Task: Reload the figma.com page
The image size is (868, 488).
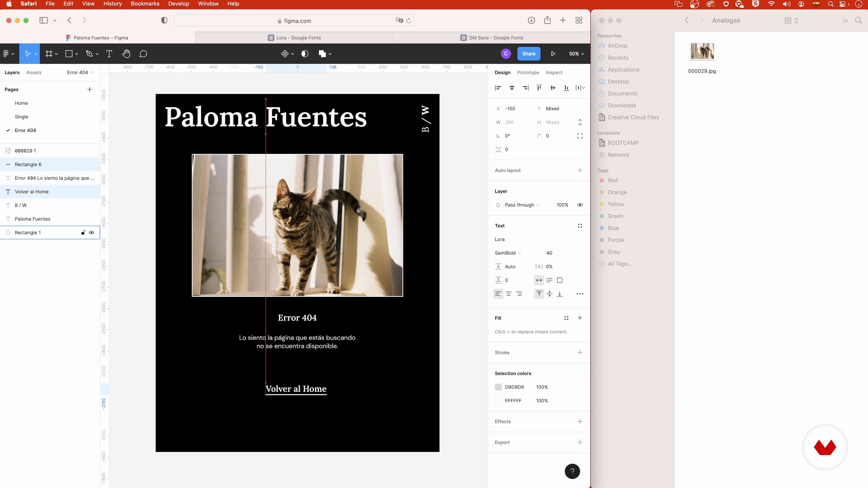Action: click(409, 21)
